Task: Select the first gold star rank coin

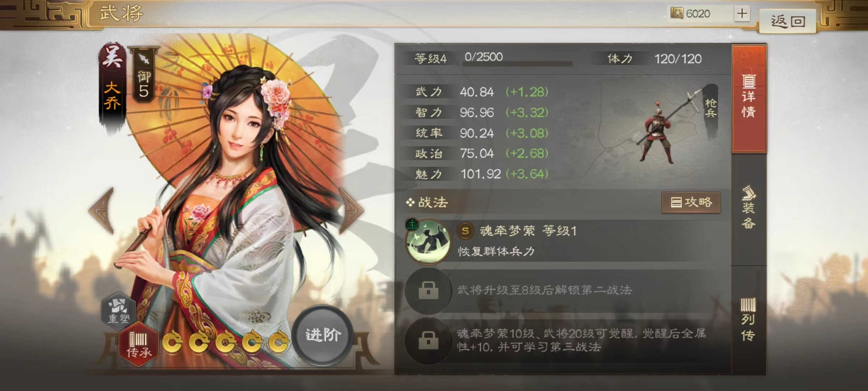Action: [173, 342]
